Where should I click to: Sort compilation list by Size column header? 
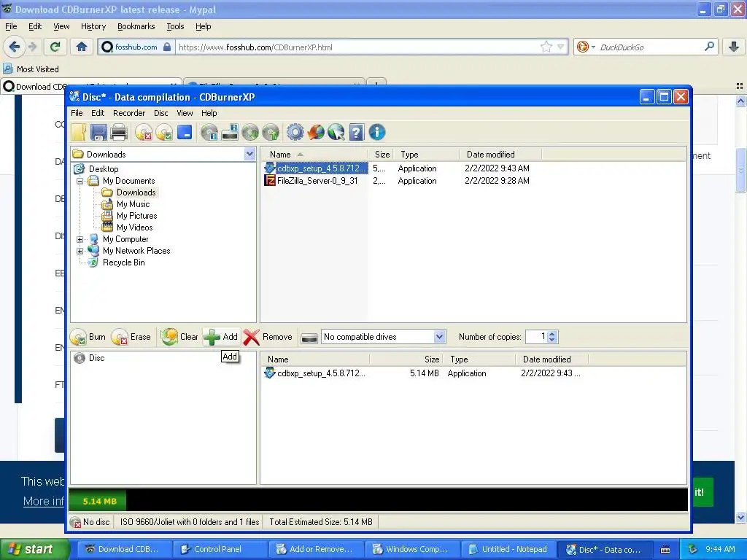(406, 359)
